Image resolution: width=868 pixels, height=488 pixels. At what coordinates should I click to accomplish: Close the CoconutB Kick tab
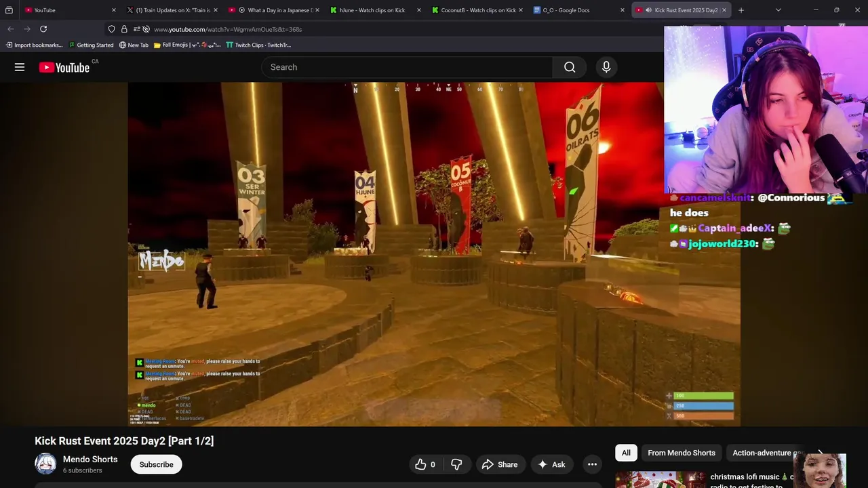pos(521,10)
